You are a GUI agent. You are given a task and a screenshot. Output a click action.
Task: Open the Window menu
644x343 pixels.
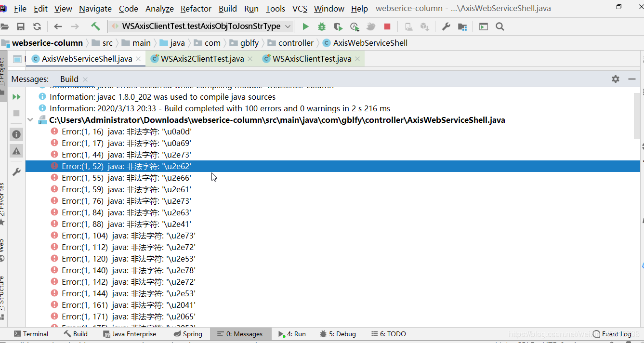click(329, 9)
